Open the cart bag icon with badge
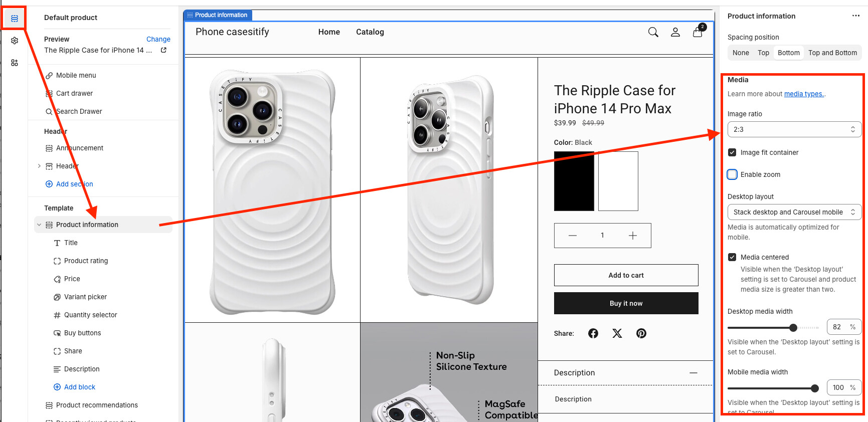The image size is (868, 422). coord(699,31)
